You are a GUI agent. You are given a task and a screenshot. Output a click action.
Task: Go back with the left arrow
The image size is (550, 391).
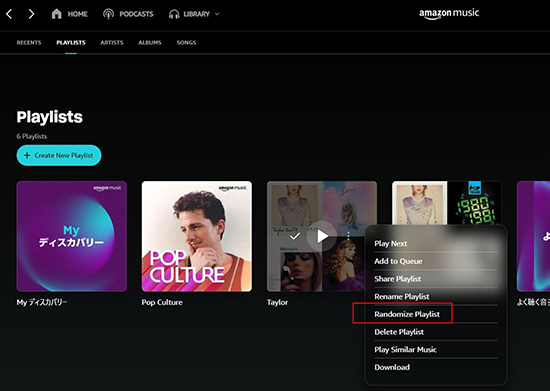(x=9, y=14)
